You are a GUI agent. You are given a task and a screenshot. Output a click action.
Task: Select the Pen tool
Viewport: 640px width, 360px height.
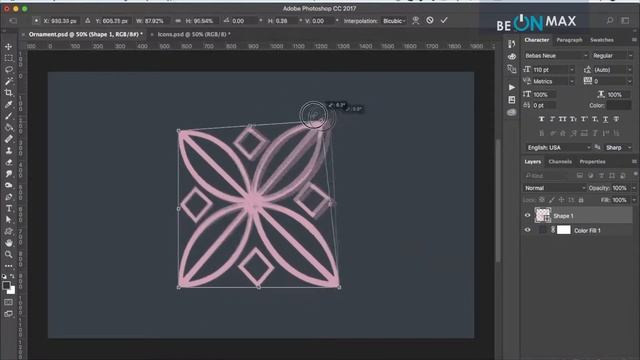(x=9, y=197)
